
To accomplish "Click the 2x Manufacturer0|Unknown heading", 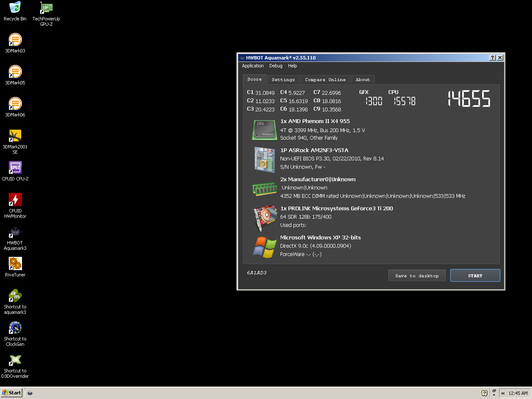I will click(x=318, y=179).
